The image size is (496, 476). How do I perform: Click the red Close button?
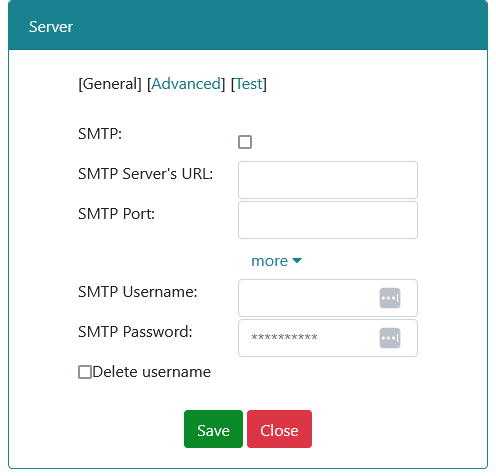[279, 429]
